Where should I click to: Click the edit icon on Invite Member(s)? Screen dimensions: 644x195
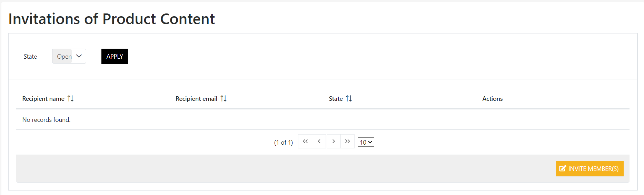tap(563, 168)
